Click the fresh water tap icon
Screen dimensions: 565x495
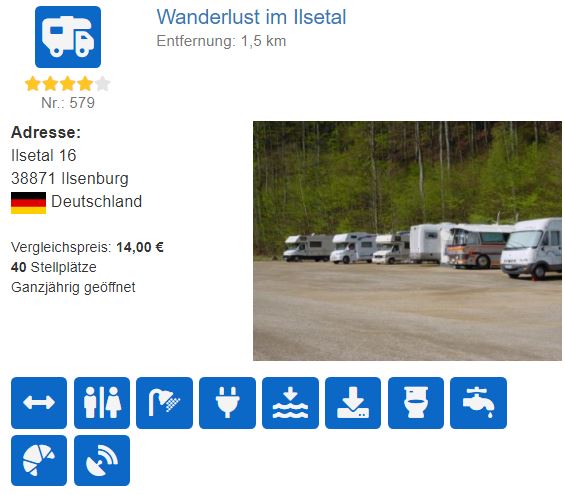479,403
